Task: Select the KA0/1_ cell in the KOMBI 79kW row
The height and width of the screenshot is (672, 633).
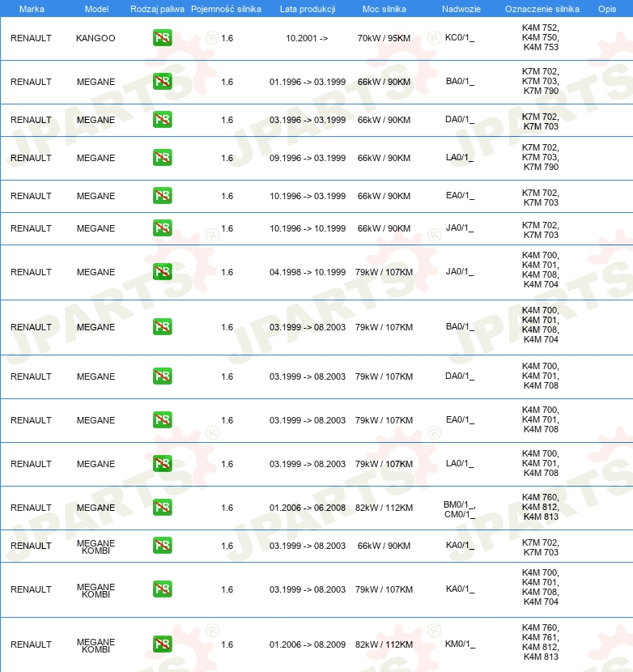Action: (460, 589)
